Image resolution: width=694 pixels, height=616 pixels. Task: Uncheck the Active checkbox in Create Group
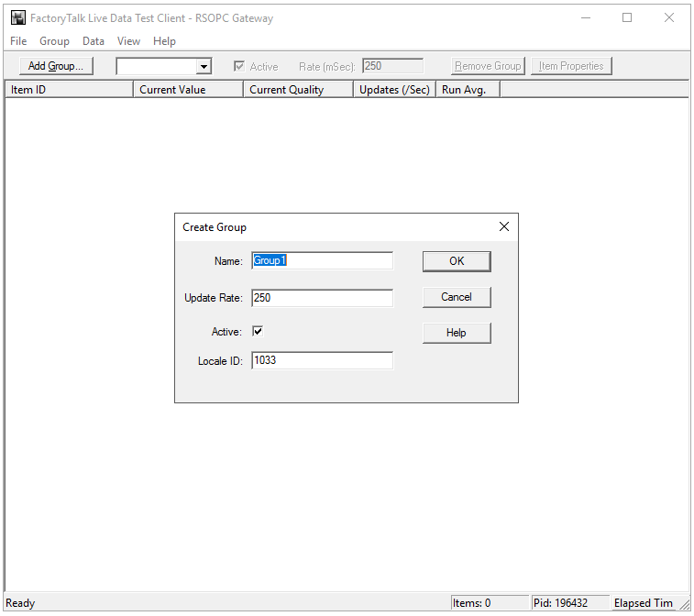[x=258, y=331]
